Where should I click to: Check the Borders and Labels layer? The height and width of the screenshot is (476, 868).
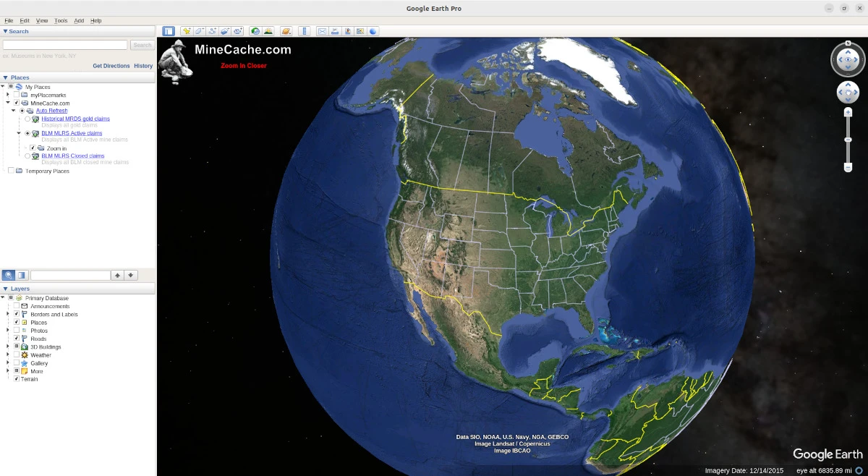point(17,314)
